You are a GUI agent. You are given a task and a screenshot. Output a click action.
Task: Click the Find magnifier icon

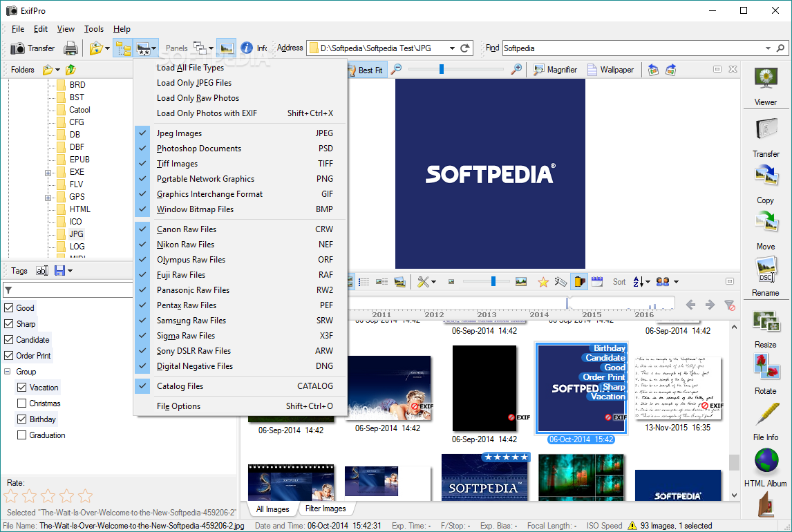click(780, 48)
